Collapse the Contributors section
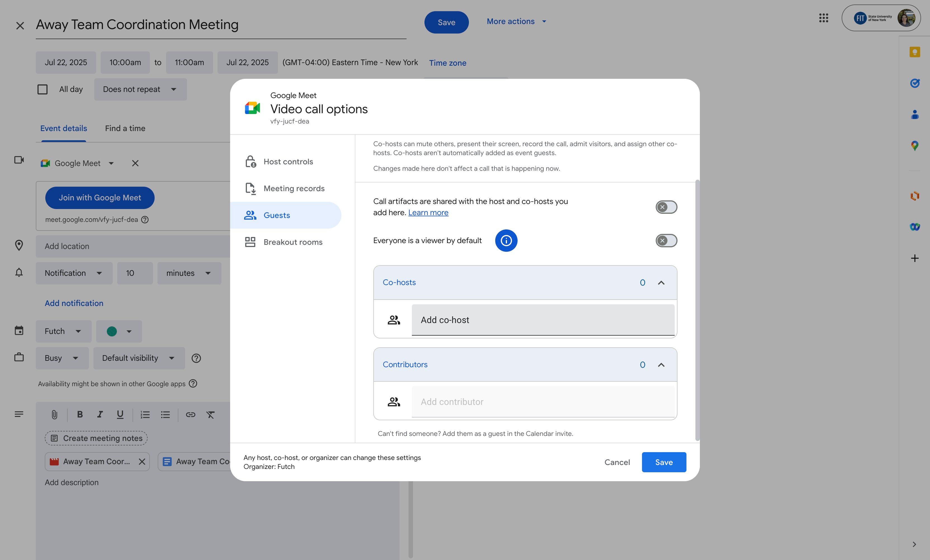The image size is (930, 560). (x=661, y=365)
